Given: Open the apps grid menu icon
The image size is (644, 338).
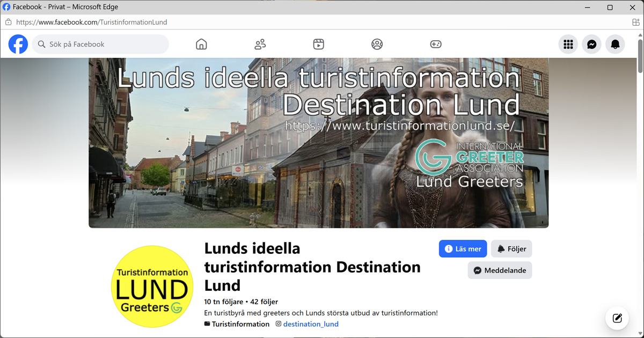Looking at the screenshot, I should (x=568, y=44).
